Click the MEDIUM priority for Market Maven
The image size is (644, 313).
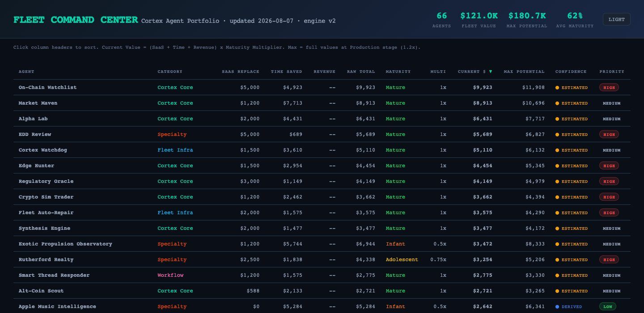coord(611,103)
